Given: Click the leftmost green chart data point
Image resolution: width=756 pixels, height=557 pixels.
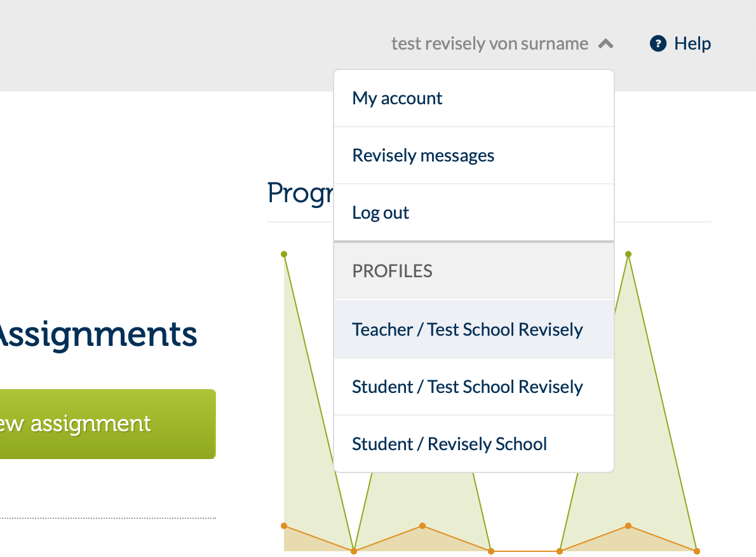Looking at the screenshot, I should (284, 253).
